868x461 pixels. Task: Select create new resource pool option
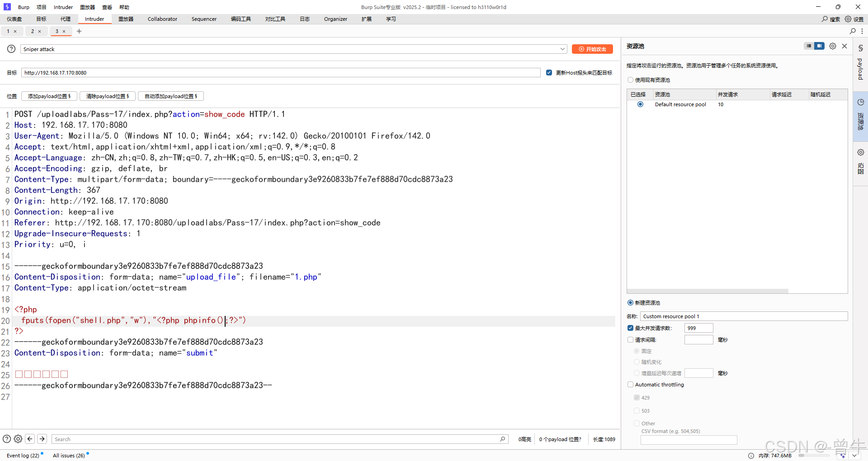tap(630, 302)
